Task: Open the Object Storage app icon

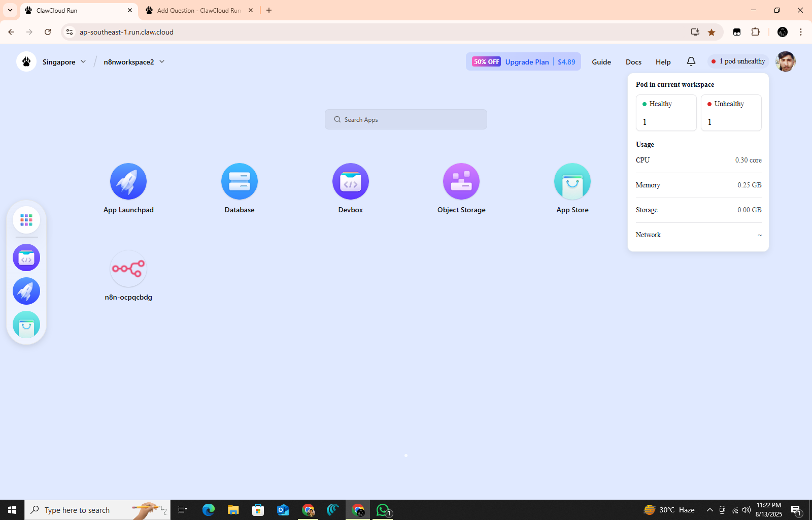Action: click(x=461, y=181)
